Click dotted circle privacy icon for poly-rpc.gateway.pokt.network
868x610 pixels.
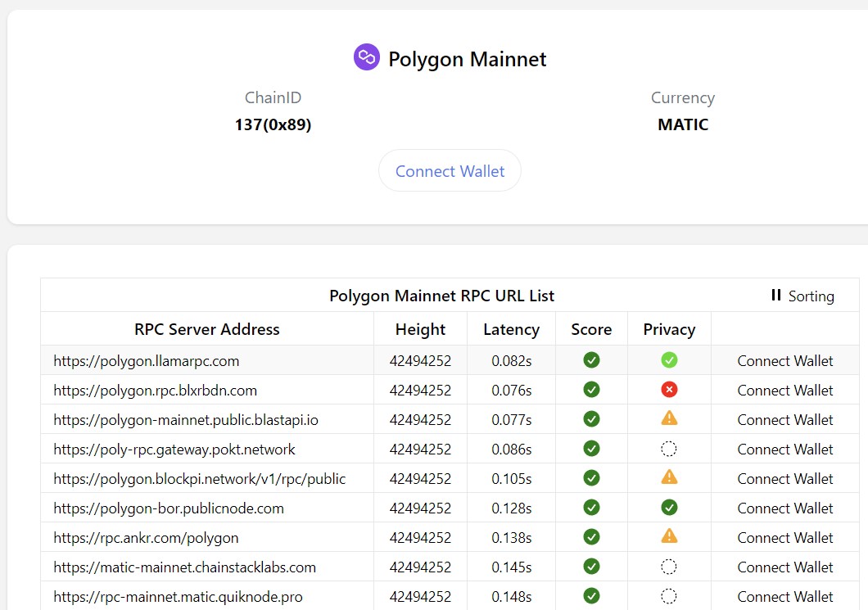[x=669, y=449]
